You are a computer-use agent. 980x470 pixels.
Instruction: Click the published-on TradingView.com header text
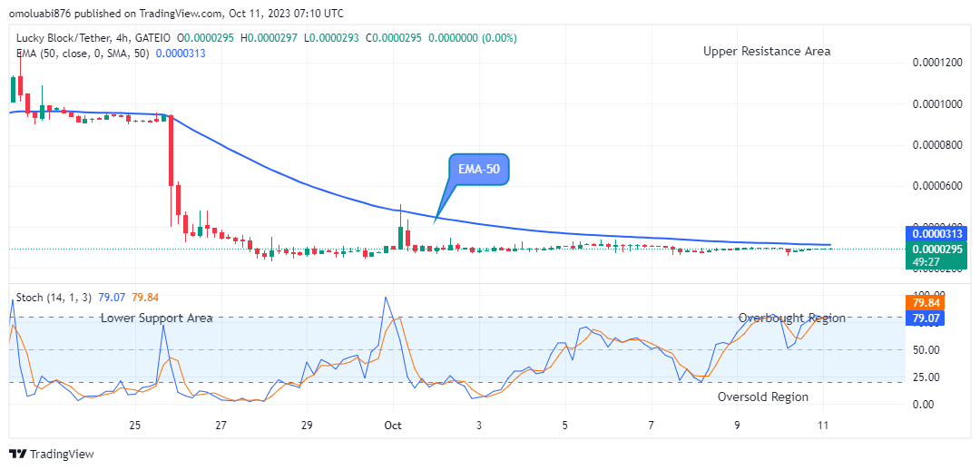tap(176, 13)
